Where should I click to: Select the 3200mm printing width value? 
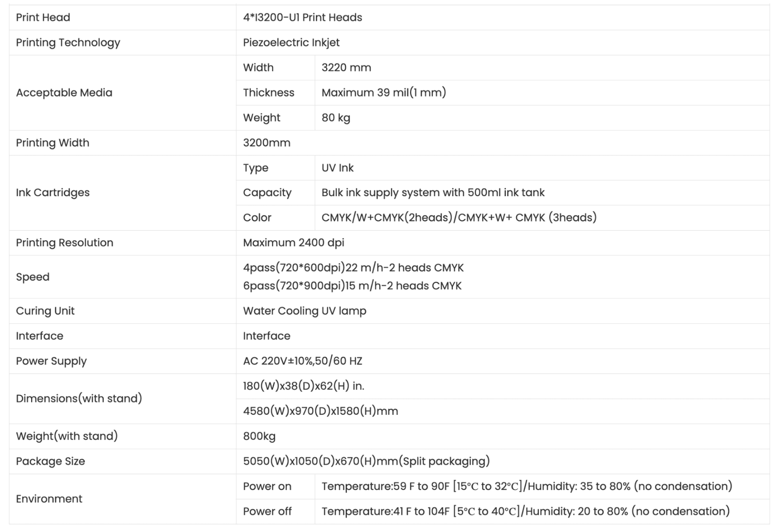tap(266, 143)
